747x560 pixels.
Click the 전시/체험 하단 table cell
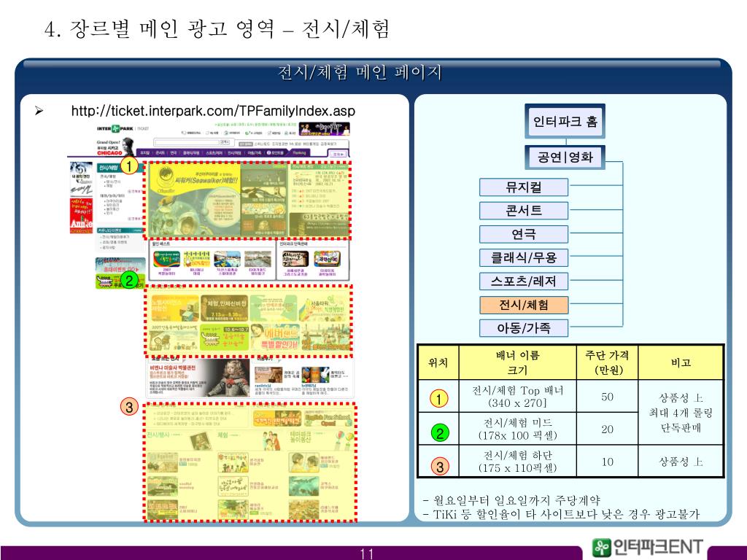point(517,462)
